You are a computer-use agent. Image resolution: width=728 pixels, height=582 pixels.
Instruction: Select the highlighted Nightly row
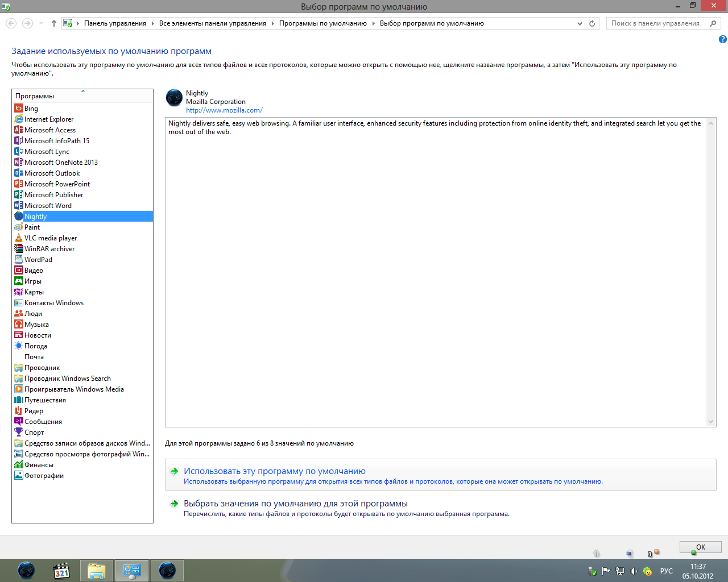point(82,217)
